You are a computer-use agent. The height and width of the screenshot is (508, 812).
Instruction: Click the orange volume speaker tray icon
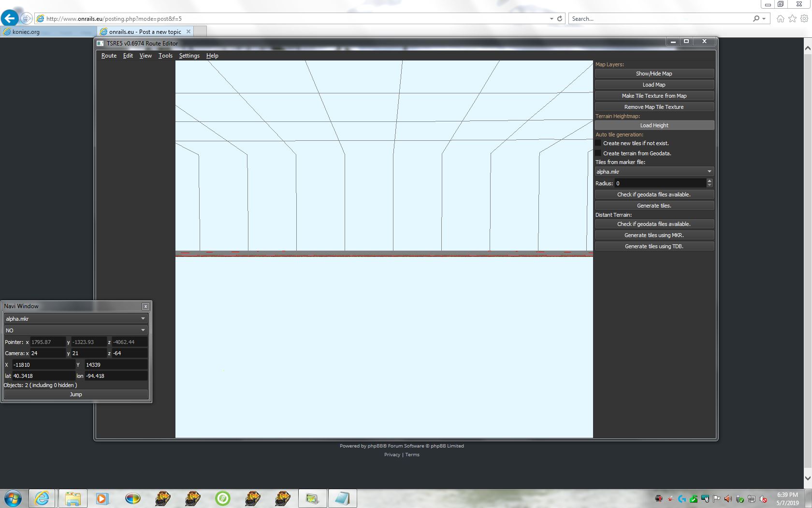click(x=728, y=499)
